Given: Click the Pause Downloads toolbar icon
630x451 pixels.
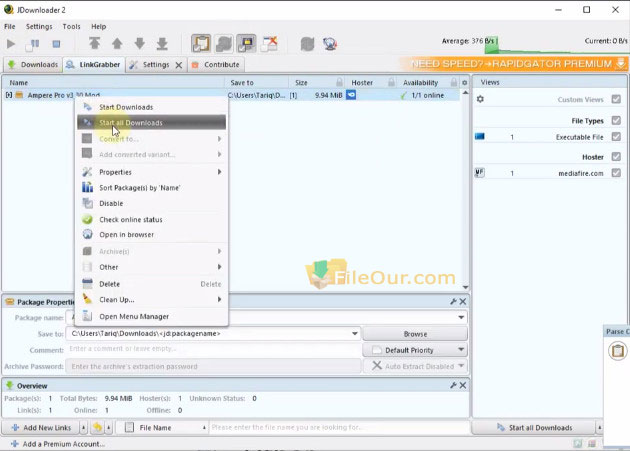Looking at the screenshot, I should [33, 44].
